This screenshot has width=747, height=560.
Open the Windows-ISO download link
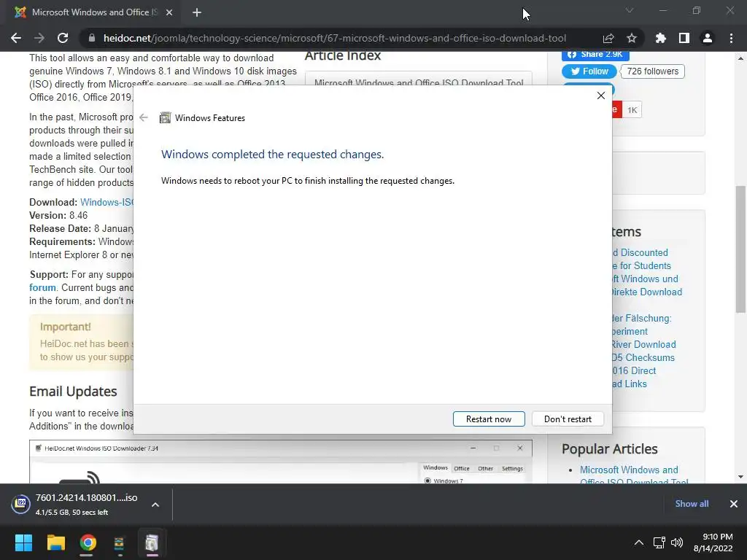click(107, 203)
